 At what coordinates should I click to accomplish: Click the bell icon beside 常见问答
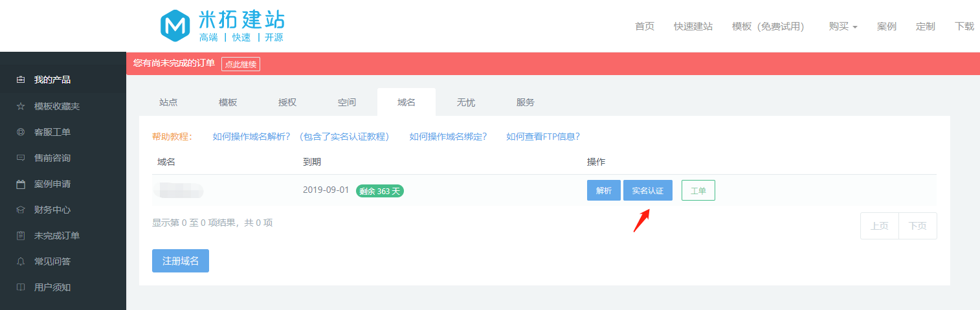pos(21,261)
